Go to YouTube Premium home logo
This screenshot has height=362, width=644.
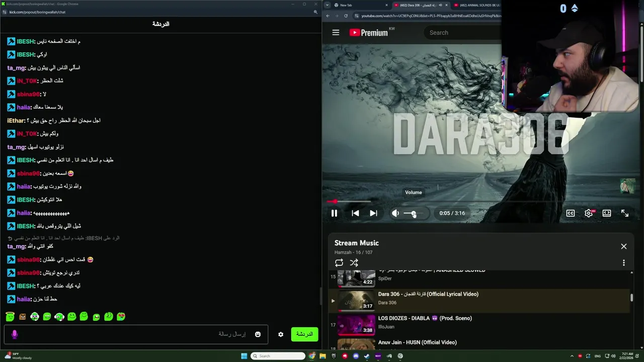[x=369, y=33]
